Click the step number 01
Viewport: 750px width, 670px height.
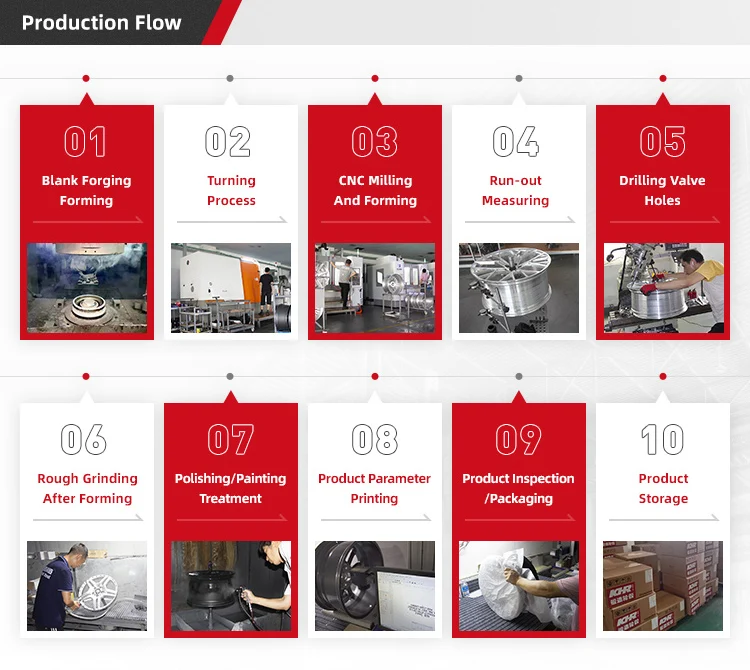85,142
